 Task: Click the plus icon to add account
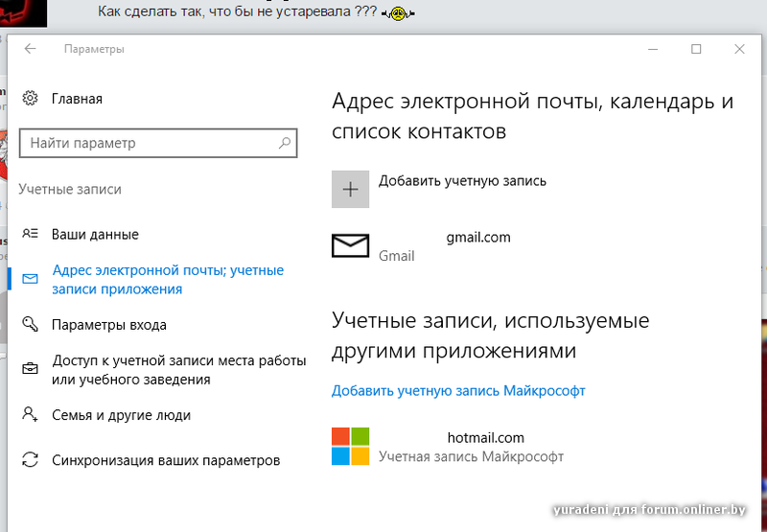pyautogui.click(x=350, y=189)
